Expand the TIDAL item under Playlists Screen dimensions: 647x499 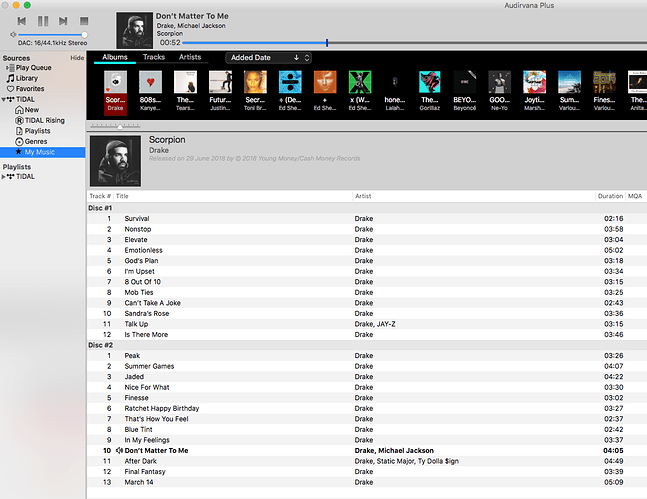click(x=3, y=177)
